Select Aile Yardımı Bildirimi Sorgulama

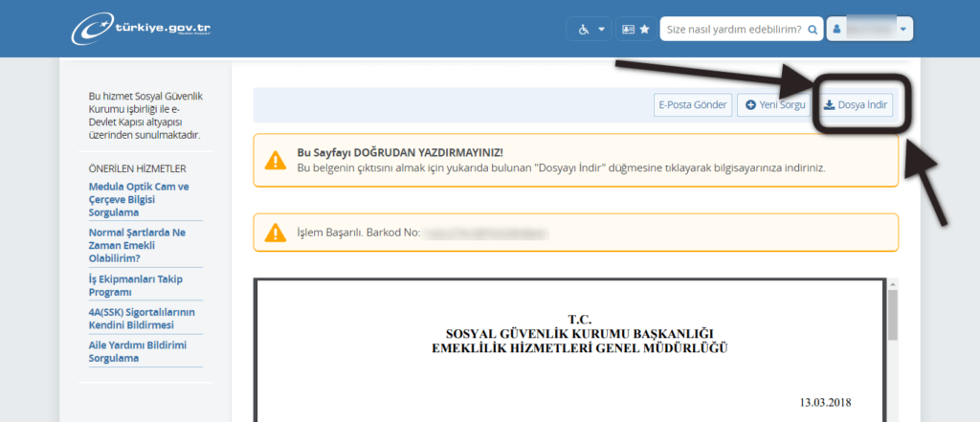[139, 350]
